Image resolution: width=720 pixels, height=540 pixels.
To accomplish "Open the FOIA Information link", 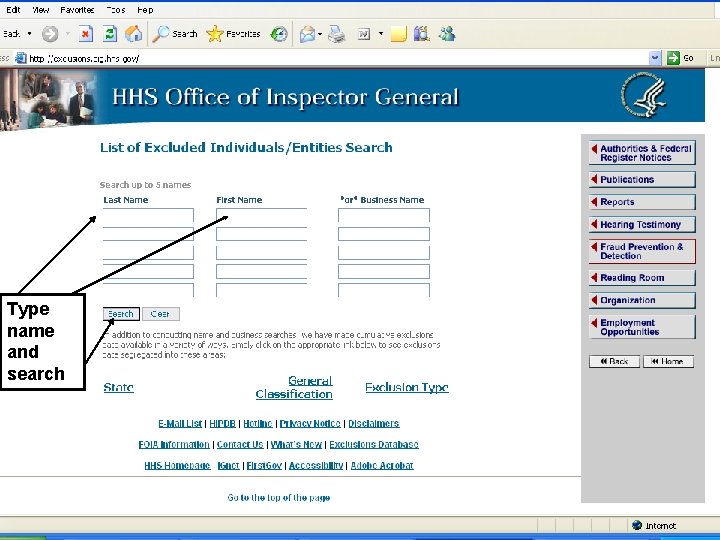I will click(x=174, y=444).
